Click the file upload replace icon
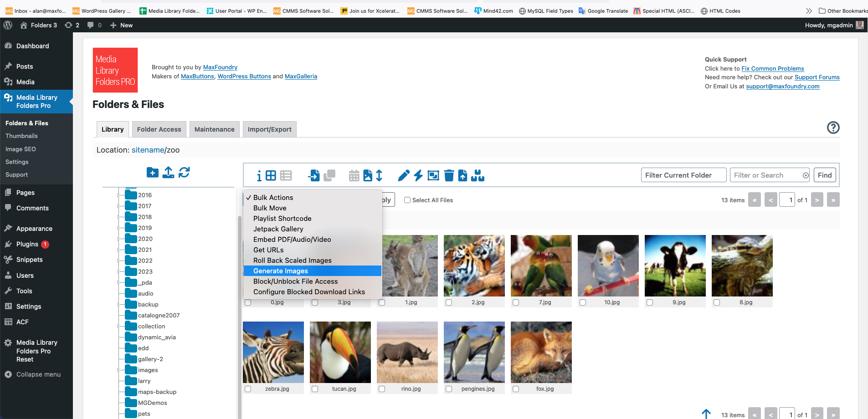Screen dimensions: 868x419 point(462,175)
